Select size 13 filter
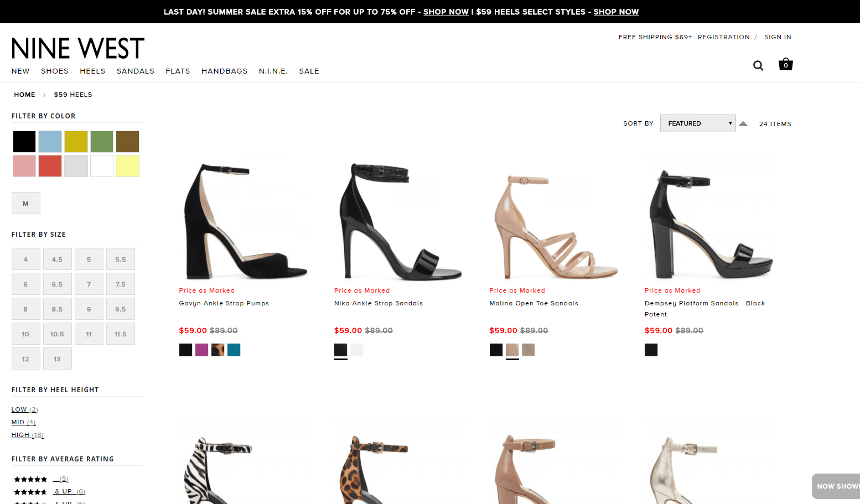 pyautogui.click(x=58, y=358)
